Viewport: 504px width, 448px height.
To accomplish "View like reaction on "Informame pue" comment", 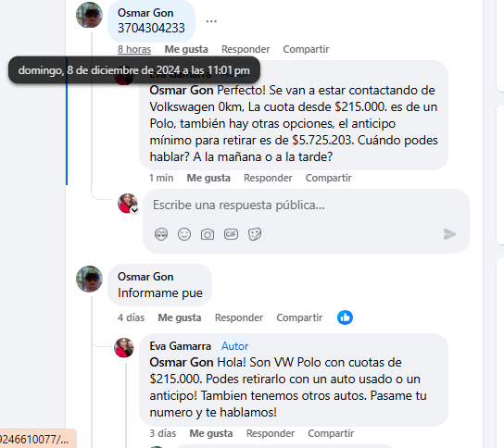I will 345,317.
